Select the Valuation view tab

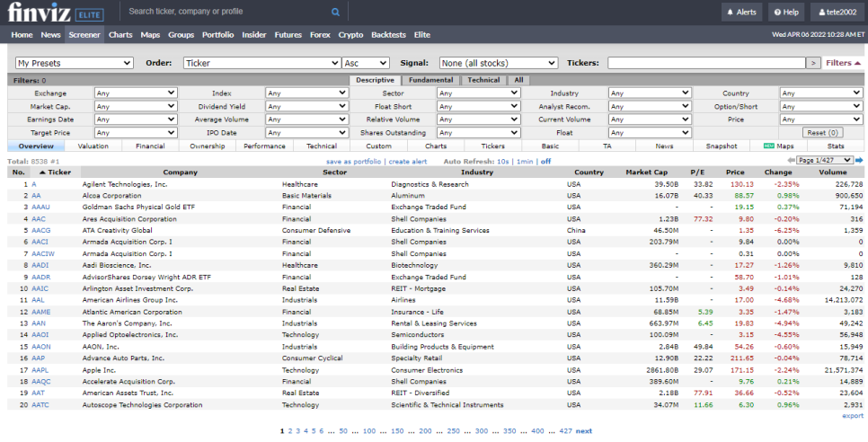[x=93, y=146]
